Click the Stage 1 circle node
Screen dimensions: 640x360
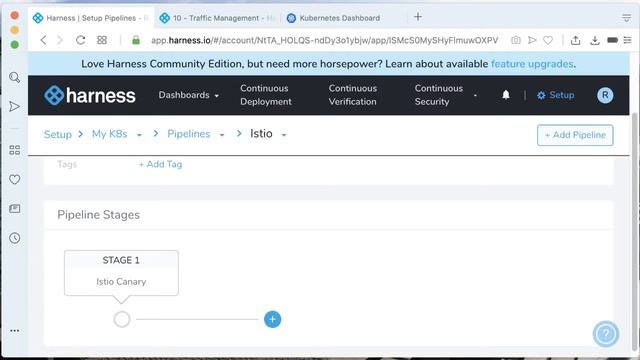pyautogui.click(x=122, y=319)
